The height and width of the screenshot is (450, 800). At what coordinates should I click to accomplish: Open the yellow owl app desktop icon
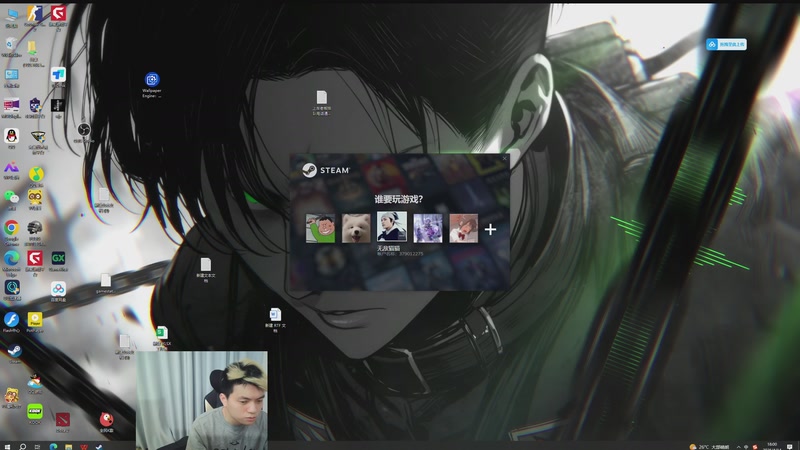click(x=35, y=197)
